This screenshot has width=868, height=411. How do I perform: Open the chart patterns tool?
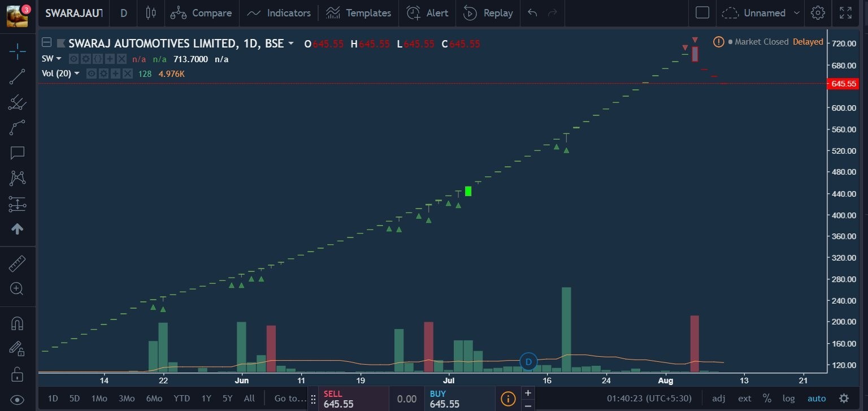(17, 179)
